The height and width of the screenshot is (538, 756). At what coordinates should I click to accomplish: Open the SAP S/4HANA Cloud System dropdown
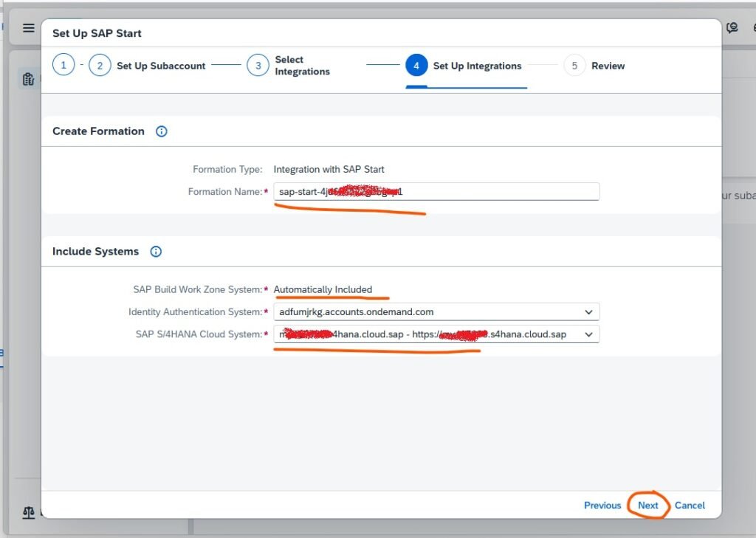click(588, 334)
